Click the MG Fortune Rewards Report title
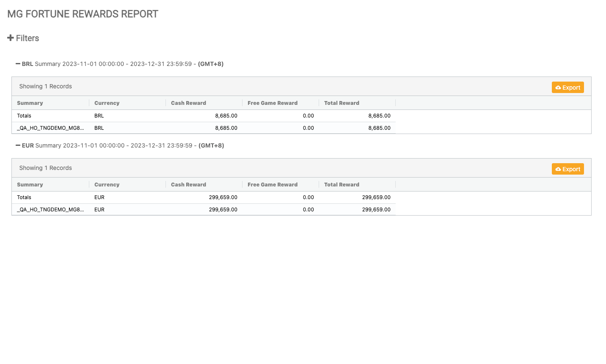This screenshot has height=364, width=606. (x=83, y=14)
